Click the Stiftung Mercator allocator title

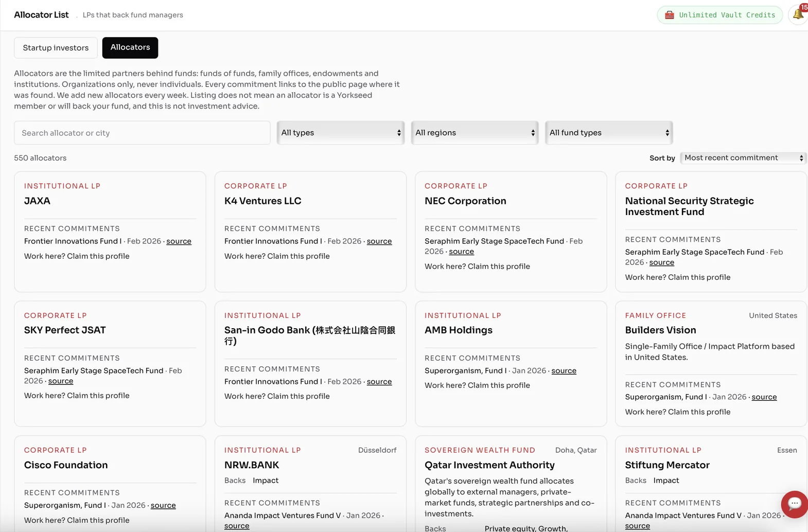[x=667, y=465]
